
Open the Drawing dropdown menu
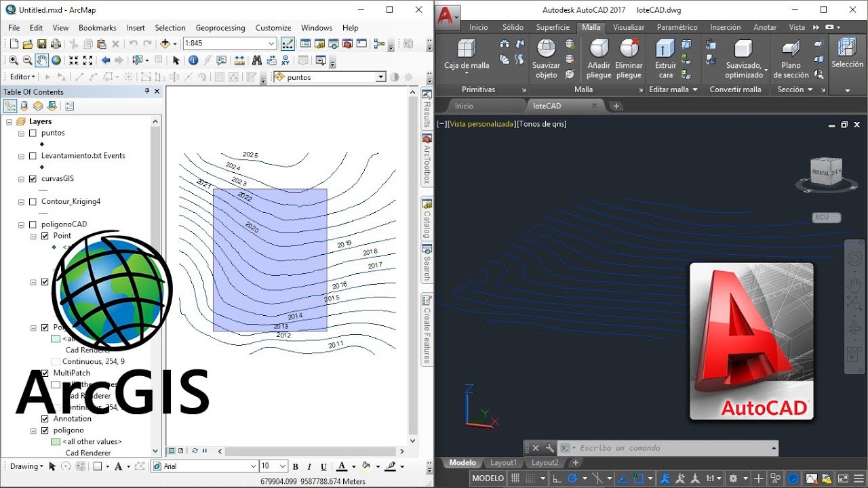(27, 466)
